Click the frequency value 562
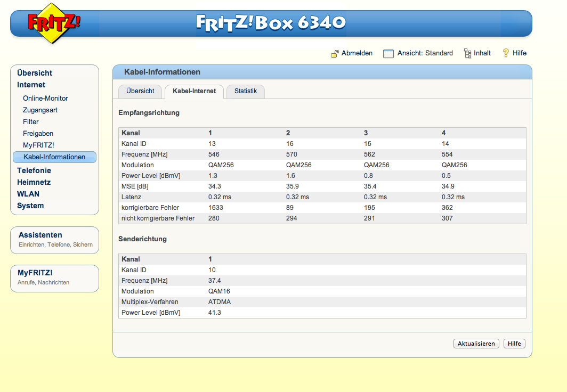The image size is (567, 392). (x=369, y=154)
